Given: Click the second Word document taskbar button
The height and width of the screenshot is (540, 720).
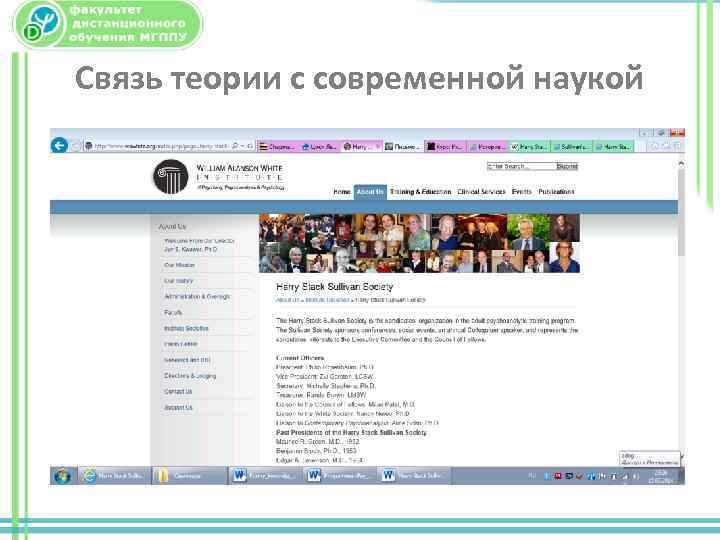Looking at the screenshot, I should click(340, 476).
